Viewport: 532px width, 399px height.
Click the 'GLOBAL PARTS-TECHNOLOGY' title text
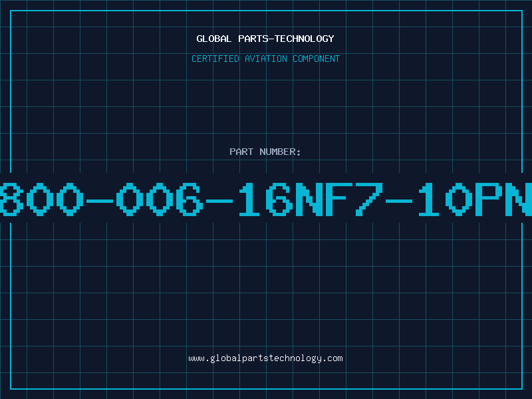[x=265, y=39]
